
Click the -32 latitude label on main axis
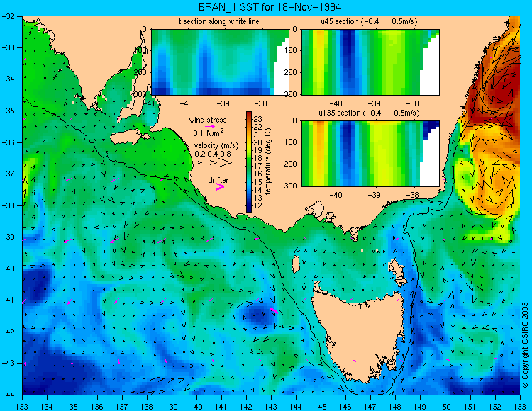click(x=9, y=16)
